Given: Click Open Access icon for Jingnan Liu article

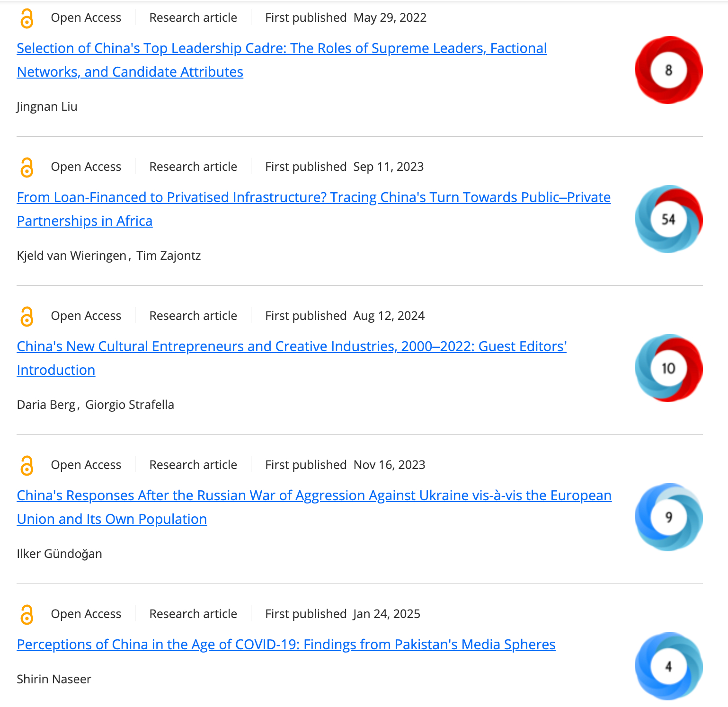Looking at the screenshot, I should pyautogui.click(x=27, y=18).
